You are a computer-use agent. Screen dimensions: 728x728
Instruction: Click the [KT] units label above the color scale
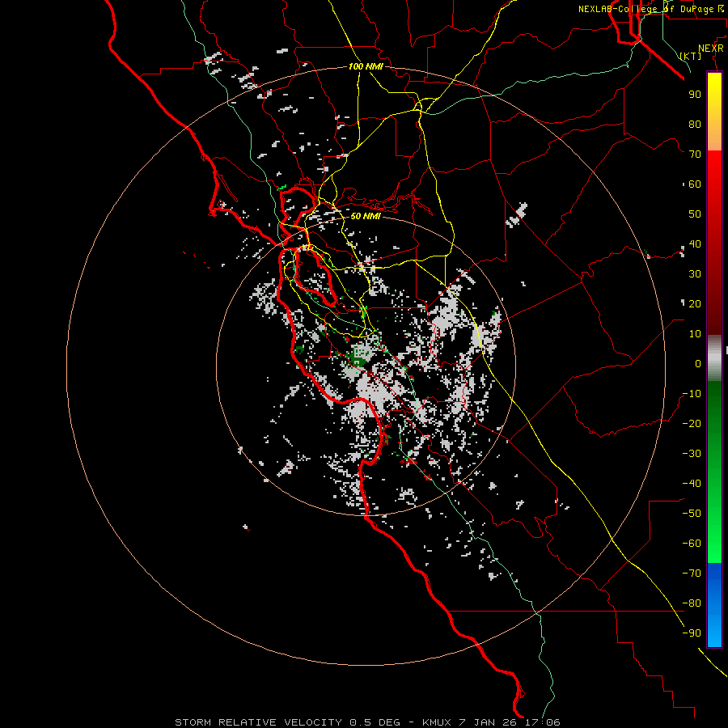[691, 56]
